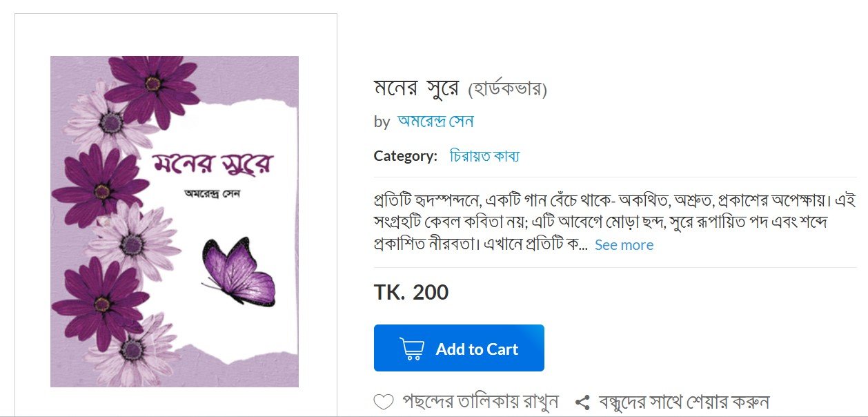Click বন্ধুদের সাথে শেয়ার করুন share option
The width and height of the screenshot is (868, 417).
click(x=685, y=400)
